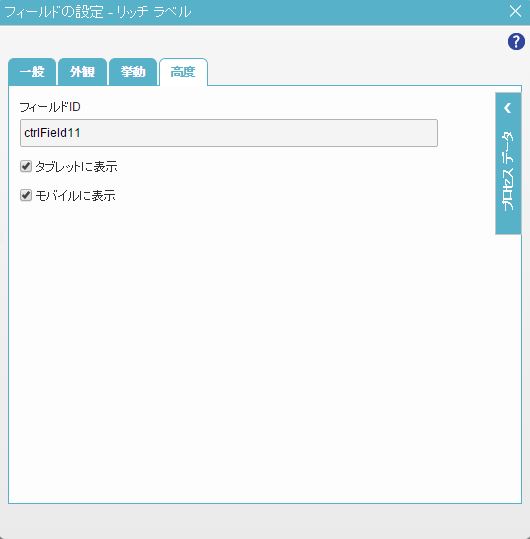Click the フィールドID label above the input
The height and width of the screenshot is (539, 530).
pos(50,107)
